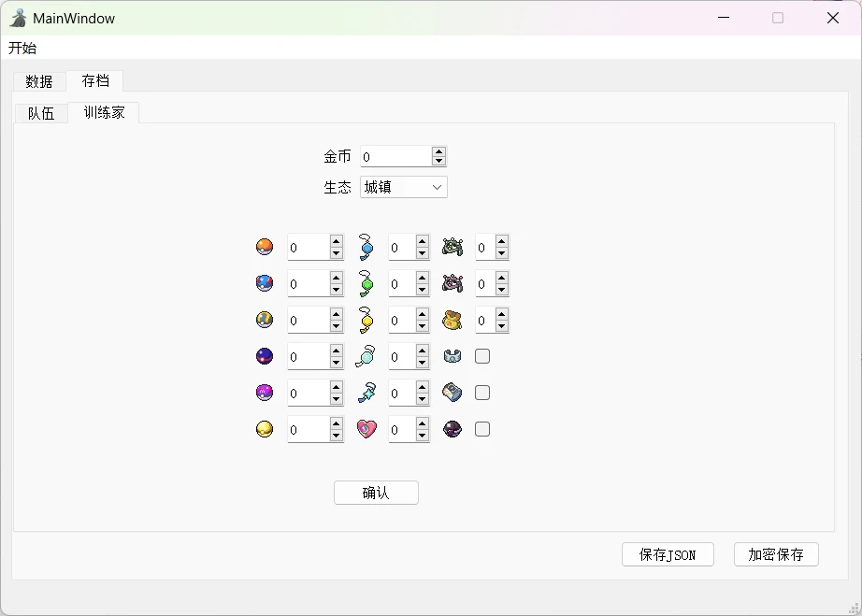Click the pale round charm icon
Image resolution: width=862 pixels, height=616 pixels.
click(x=366, y=356)
